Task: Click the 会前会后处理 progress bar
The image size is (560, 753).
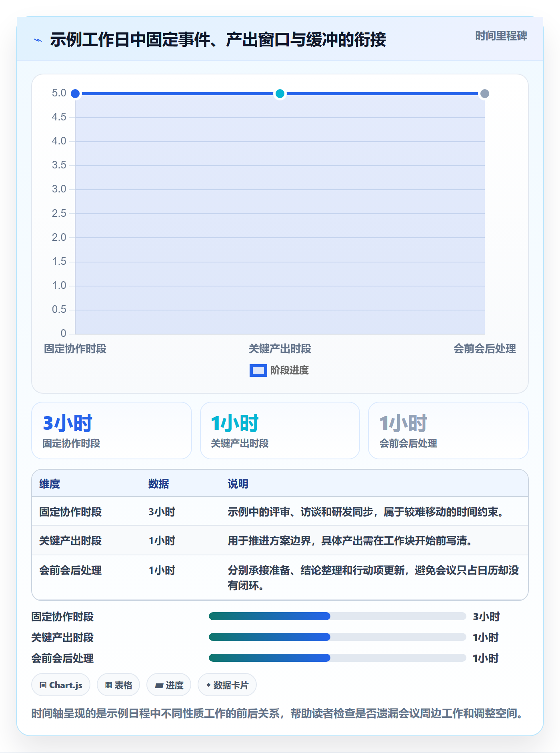Action: coord(337,658)
